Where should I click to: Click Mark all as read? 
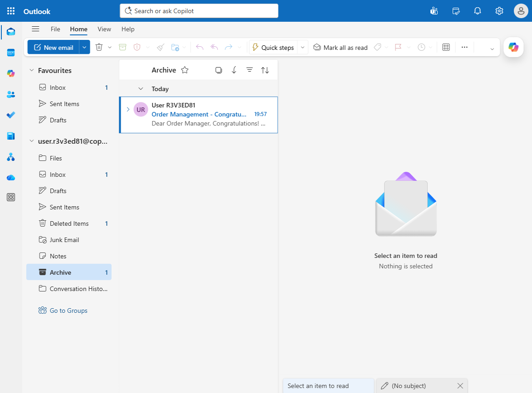340,48
